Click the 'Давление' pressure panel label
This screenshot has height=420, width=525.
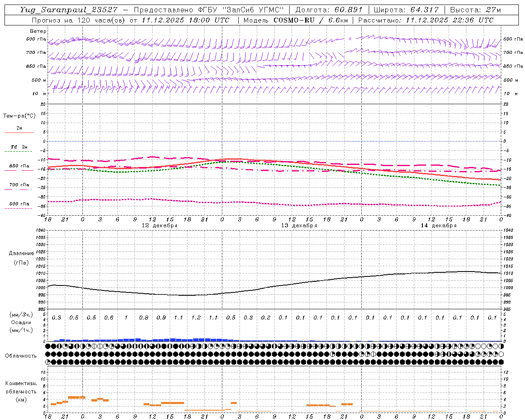(x=21, y=253)
